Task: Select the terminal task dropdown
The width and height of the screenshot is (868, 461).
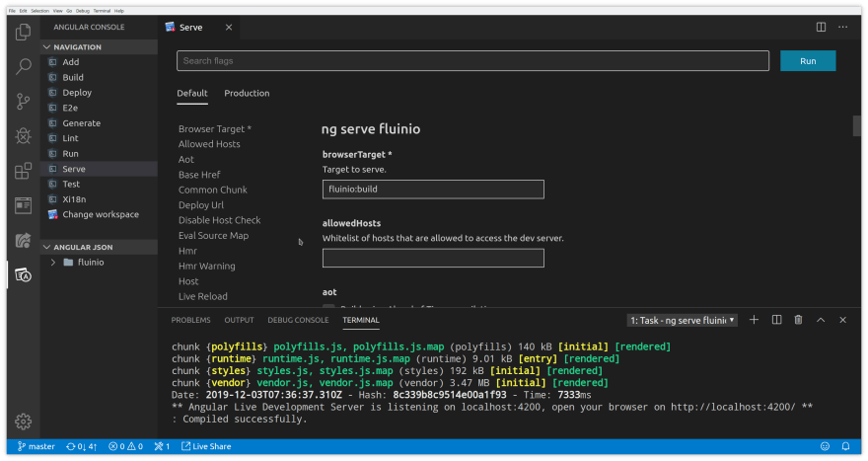Action: (x=683, y=320)
